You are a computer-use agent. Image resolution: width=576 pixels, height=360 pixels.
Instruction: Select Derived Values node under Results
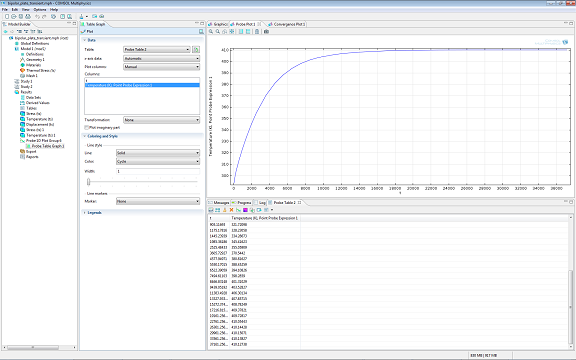[35, 103]
